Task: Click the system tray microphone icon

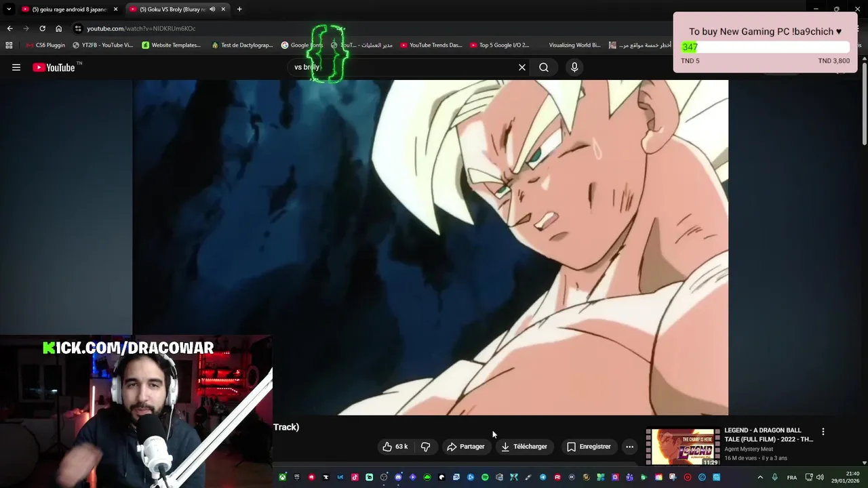Action: [x=775, y=477]
